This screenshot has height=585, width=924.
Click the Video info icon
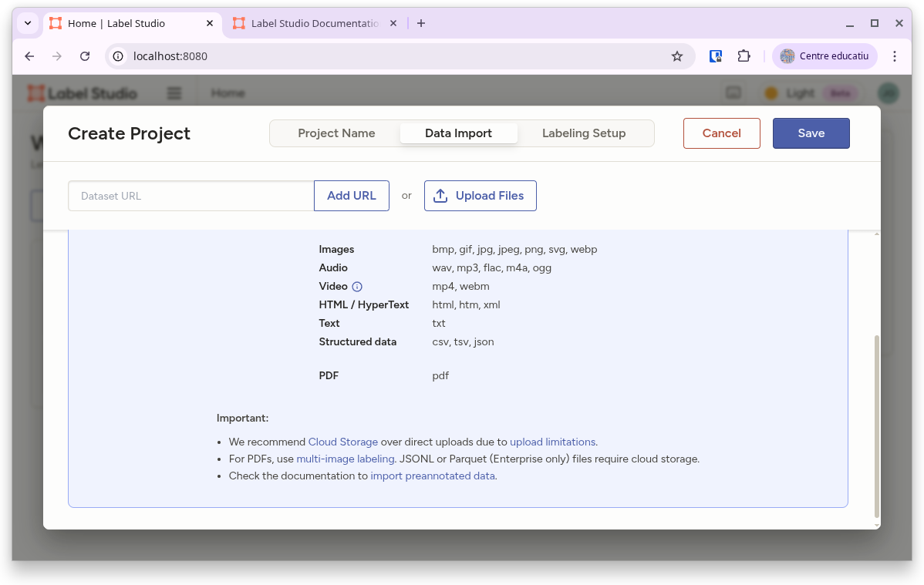[357, 287]
